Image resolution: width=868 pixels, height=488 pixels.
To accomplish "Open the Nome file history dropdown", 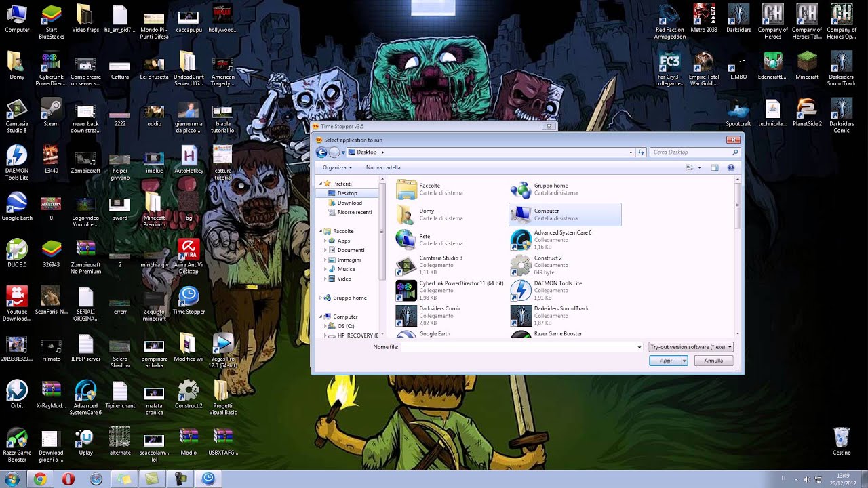I will [x=639, y=347].
